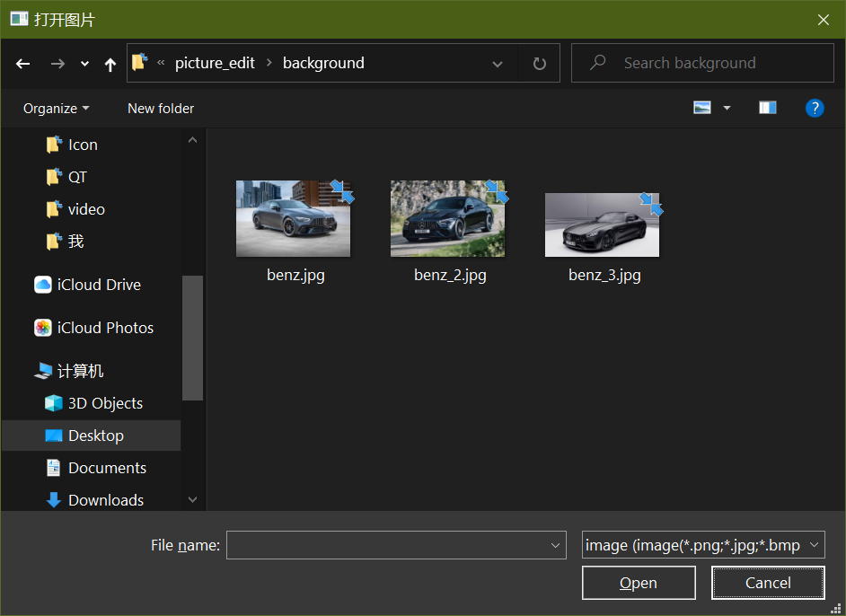Open the QT folder in sidebar
The width and height of the screenshot is (846, 616).
77,177
